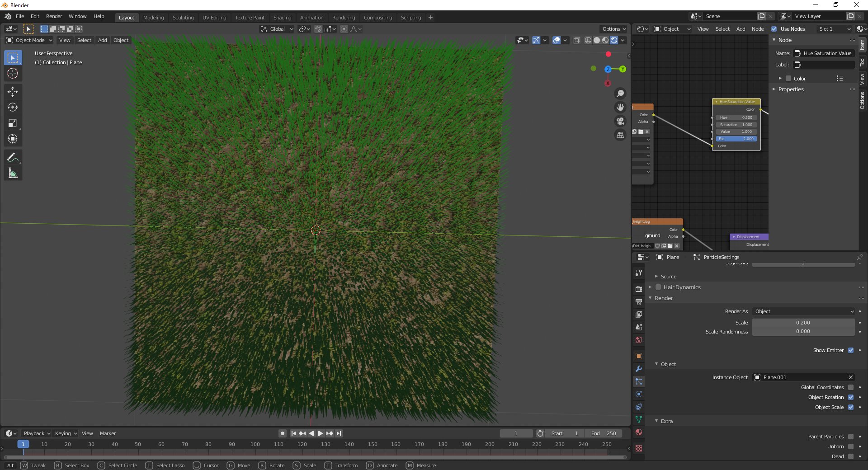The width and height of the screenshot is (868, 470).
Task: Open the World properties tab
Action: 639,340
